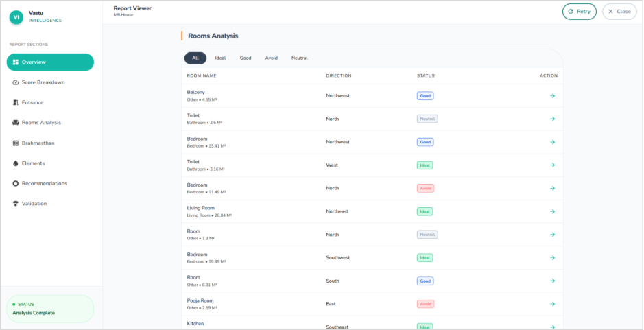The height and width of the screenshot is (330, 644).
Task: Click the Entrance door icon
Action: coord(16,102)
